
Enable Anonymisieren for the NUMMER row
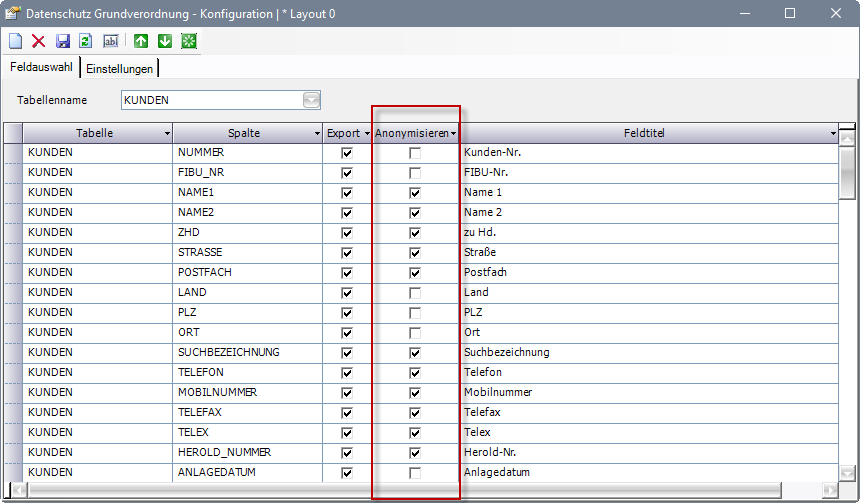click(x=415, y=153)
